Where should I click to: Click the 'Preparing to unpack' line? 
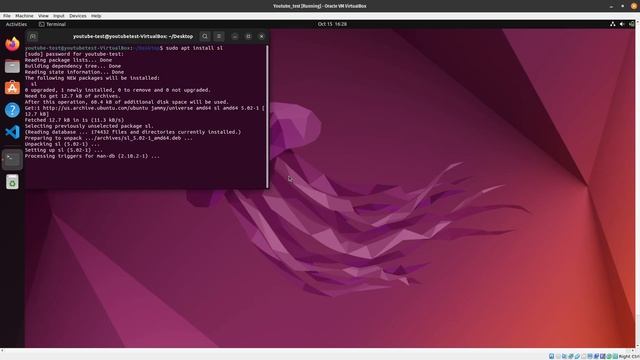tap(109, 138)
